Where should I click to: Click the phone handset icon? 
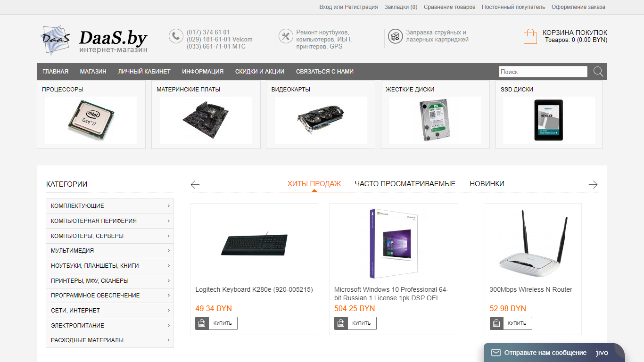click(176, 36)
